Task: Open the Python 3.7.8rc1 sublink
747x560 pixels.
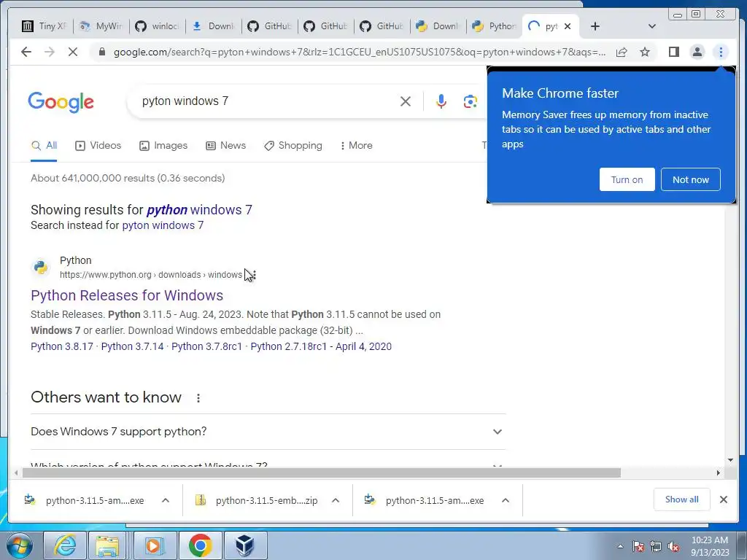Action: click(x=206, y=346)
